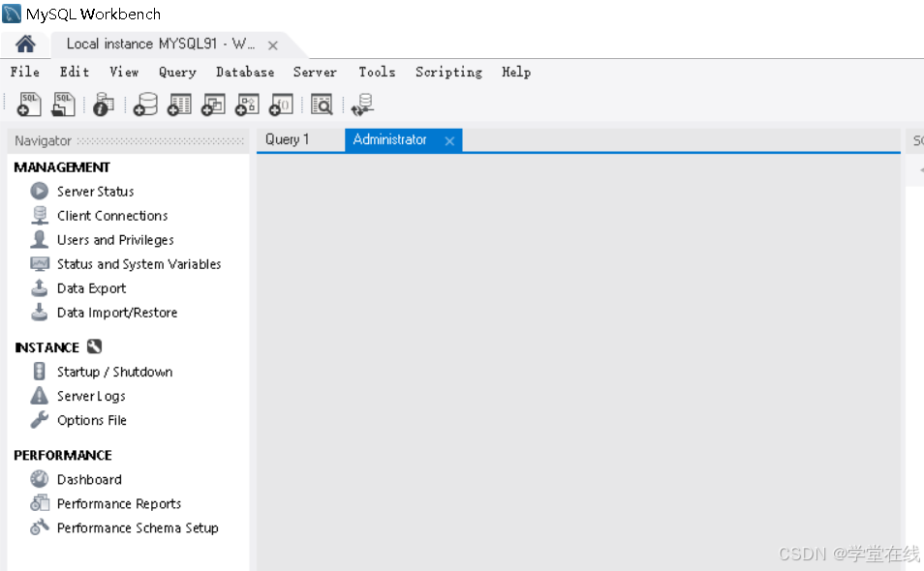The image size is (924, 571).
Task: Open the View menu
Action: click(124, 72)
